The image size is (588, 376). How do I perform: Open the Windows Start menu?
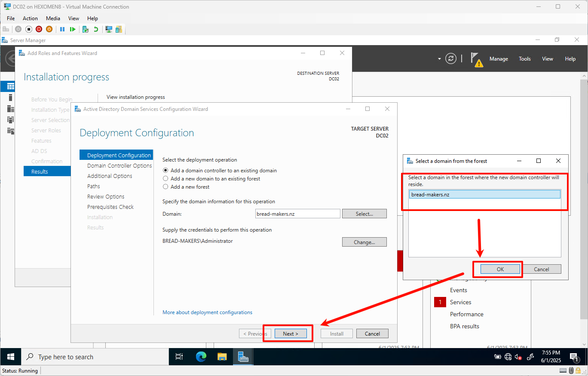pos(11,357)
